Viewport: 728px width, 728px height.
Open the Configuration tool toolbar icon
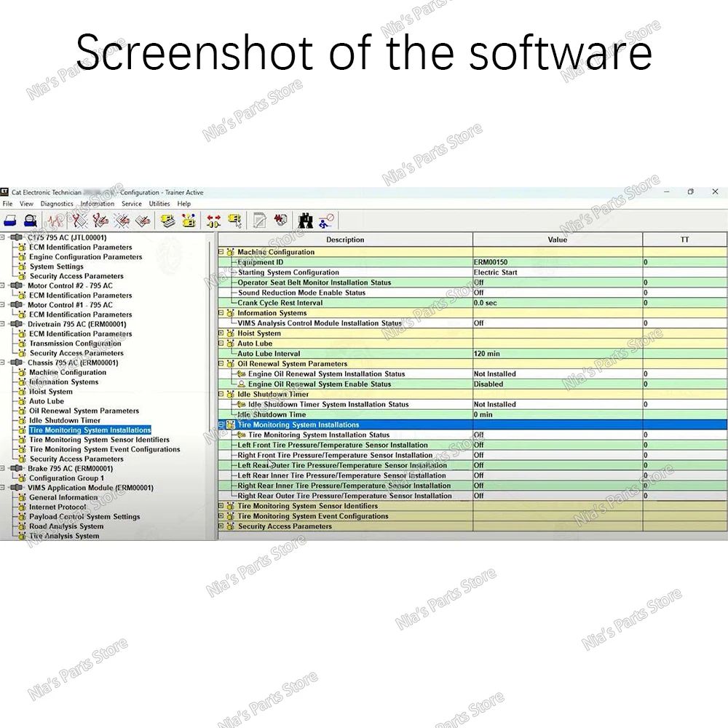tap(189, 221)
